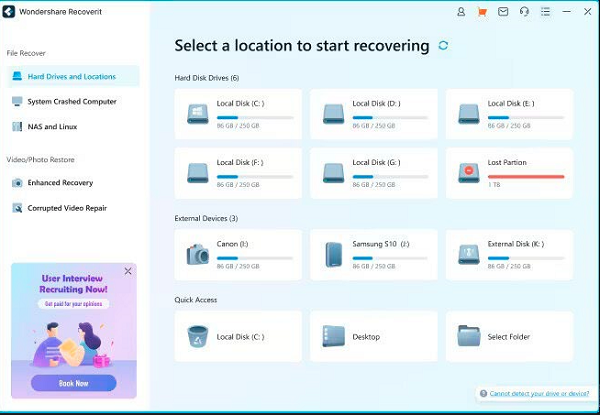This screenshot has width=600, height=415.
Task: Click the Corrupted Video Repair icon
Action: tap(17, 208)
